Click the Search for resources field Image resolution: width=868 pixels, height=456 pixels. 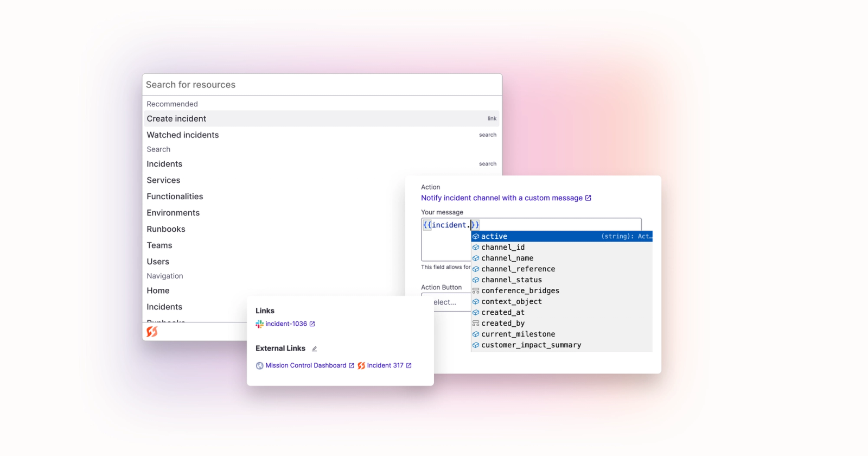(x=322, y=85)
